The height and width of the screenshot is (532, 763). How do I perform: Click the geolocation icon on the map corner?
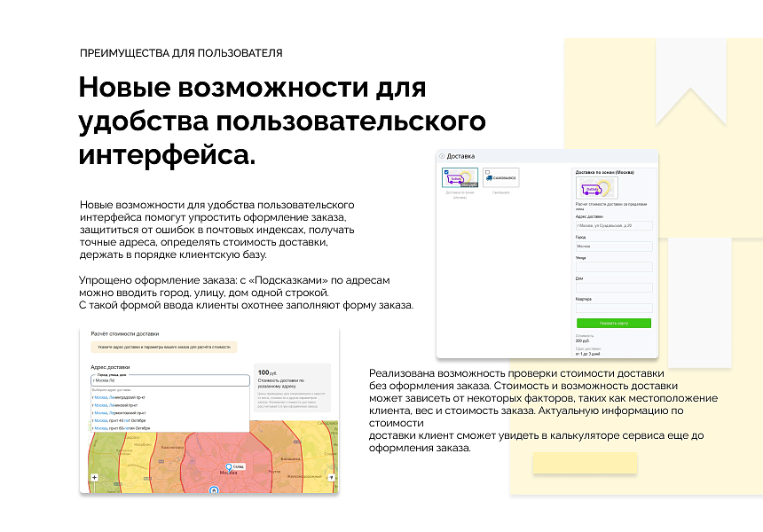pyautogui.click(x=331, y=477)
